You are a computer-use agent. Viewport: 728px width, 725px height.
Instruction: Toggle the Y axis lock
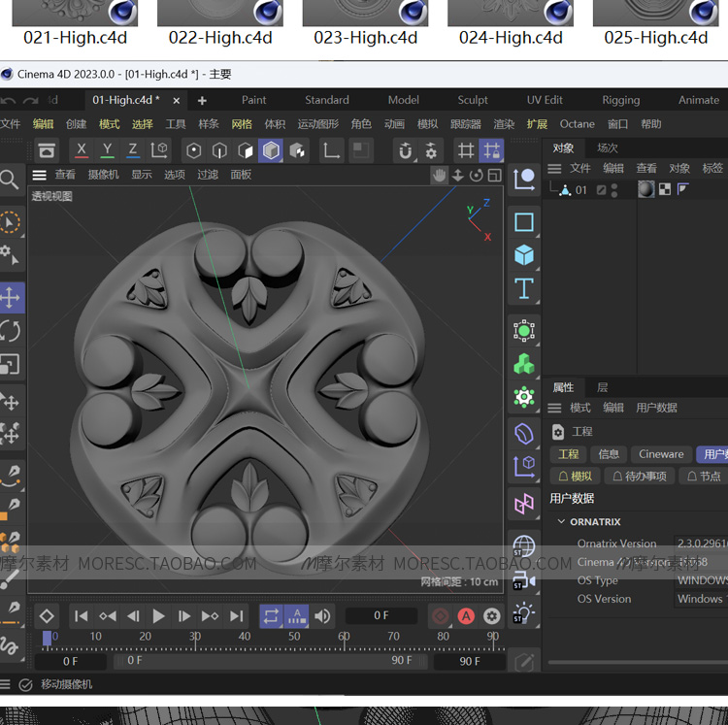tap(107, 150)
